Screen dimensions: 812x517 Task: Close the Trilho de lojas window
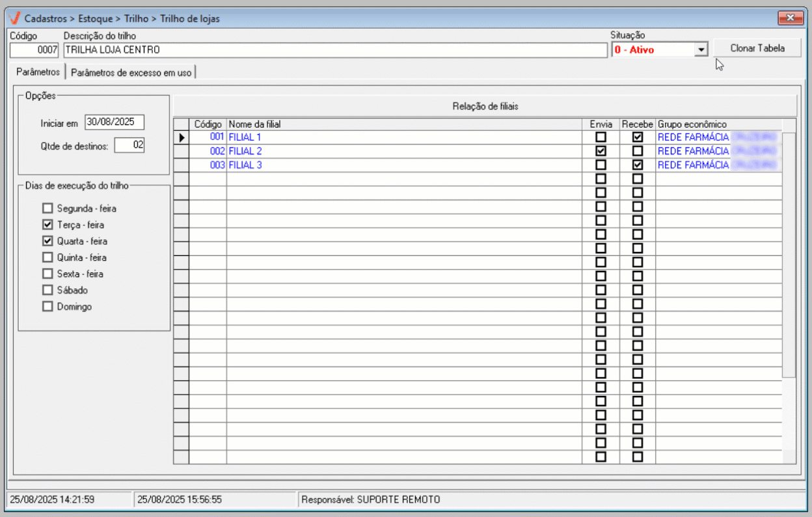790,18
